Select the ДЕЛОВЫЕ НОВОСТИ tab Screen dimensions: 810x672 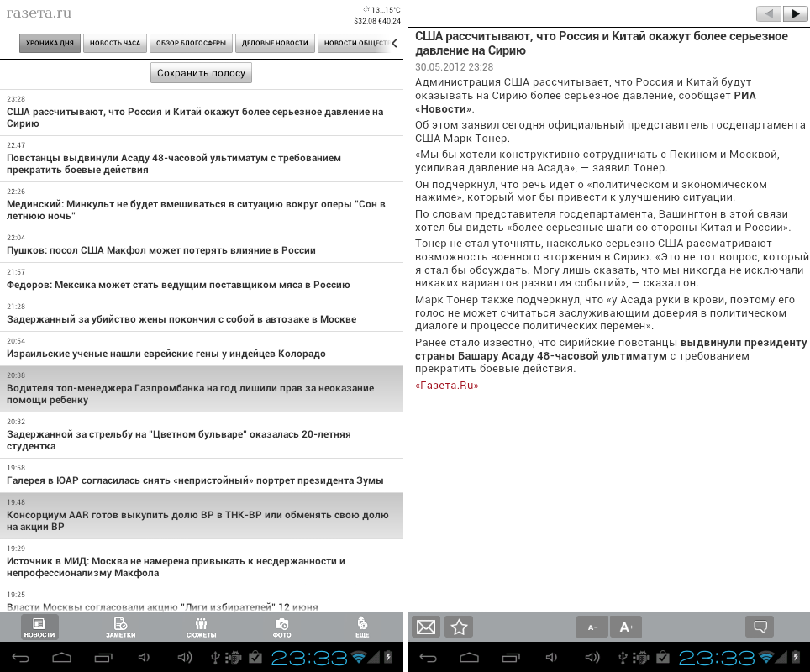(274, 43)
